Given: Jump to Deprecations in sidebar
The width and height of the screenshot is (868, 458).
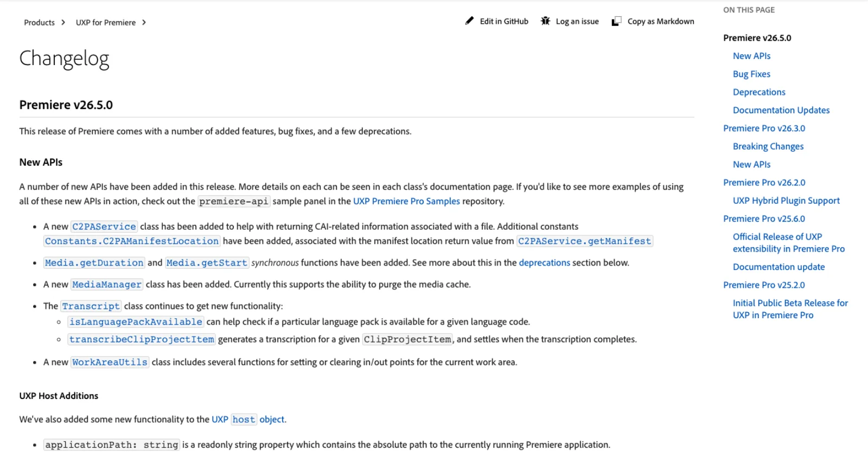Looking at the screenshot, I should (759, 92).
